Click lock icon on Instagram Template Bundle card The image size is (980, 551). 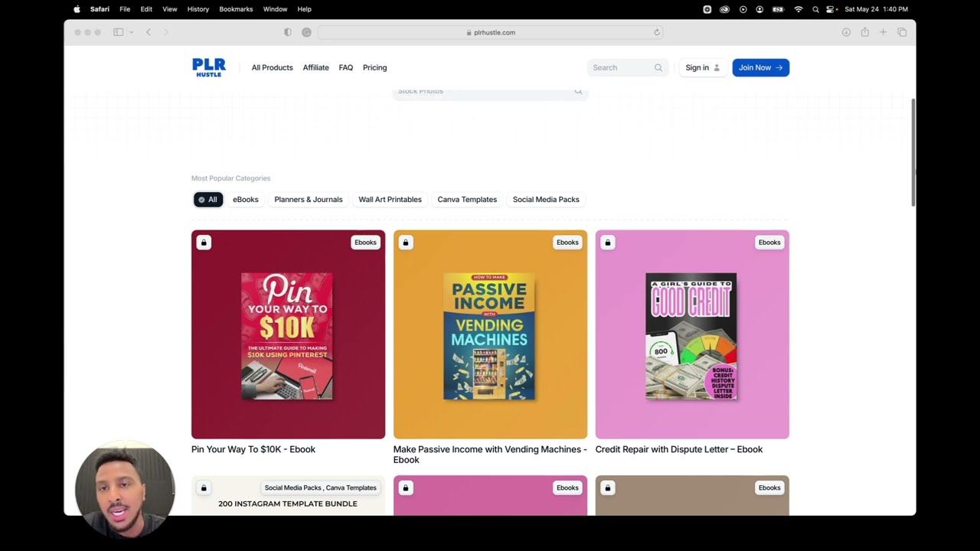[204, 487]
